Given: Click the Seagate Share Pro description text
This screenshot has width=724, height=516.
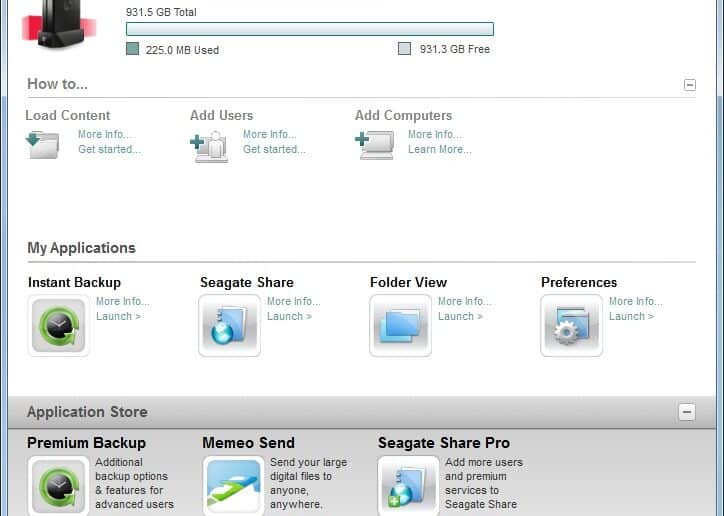Looking at the screenshot, I should 484,483.
